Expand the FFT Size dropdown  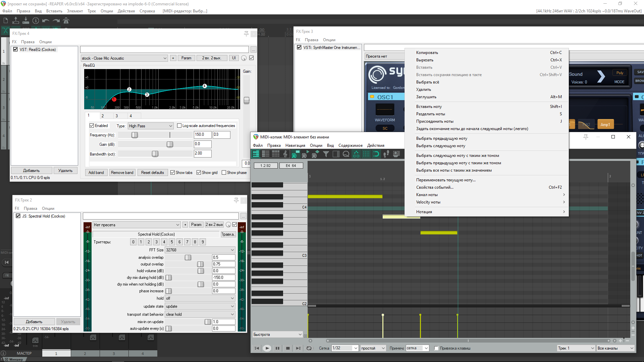(200, 250)
